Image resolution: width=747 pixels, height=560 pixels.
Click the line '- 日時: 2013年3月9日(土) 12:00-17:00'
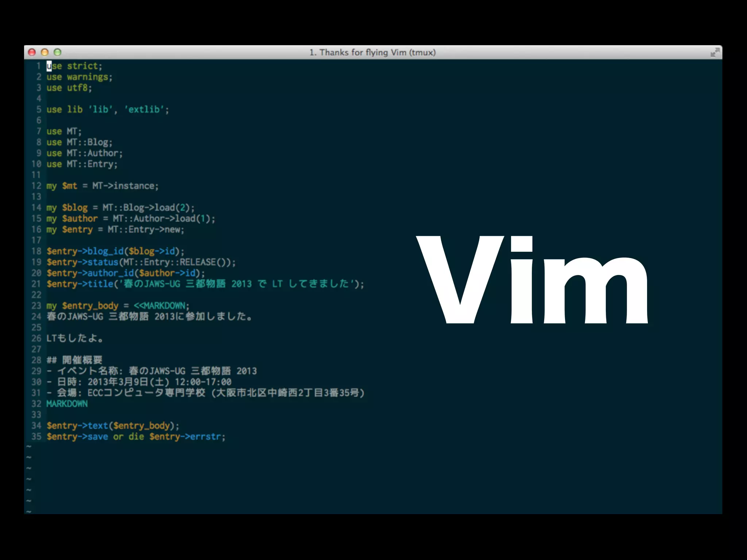click(139, 382)
